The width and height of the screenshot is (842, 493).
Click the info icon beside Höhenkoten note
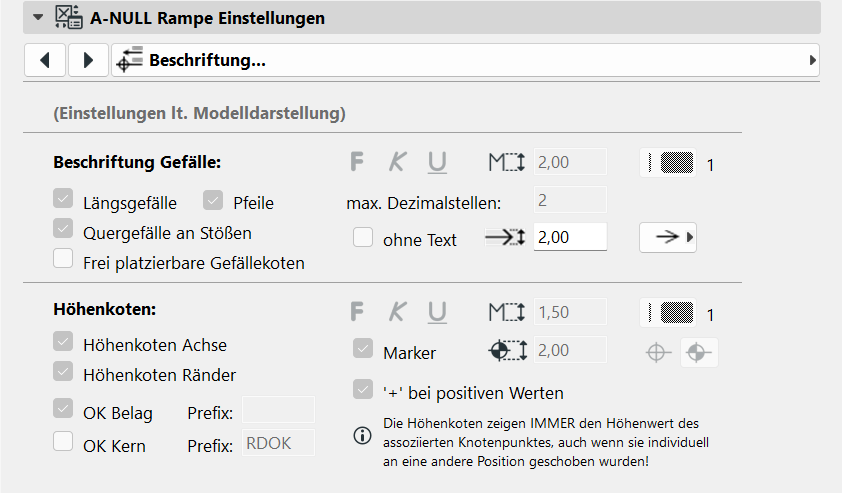point(362,435)
